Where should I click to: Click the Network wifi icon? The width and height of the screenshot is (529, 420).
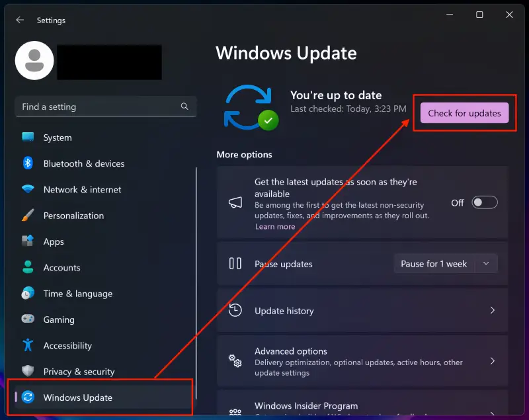(28, 189)
